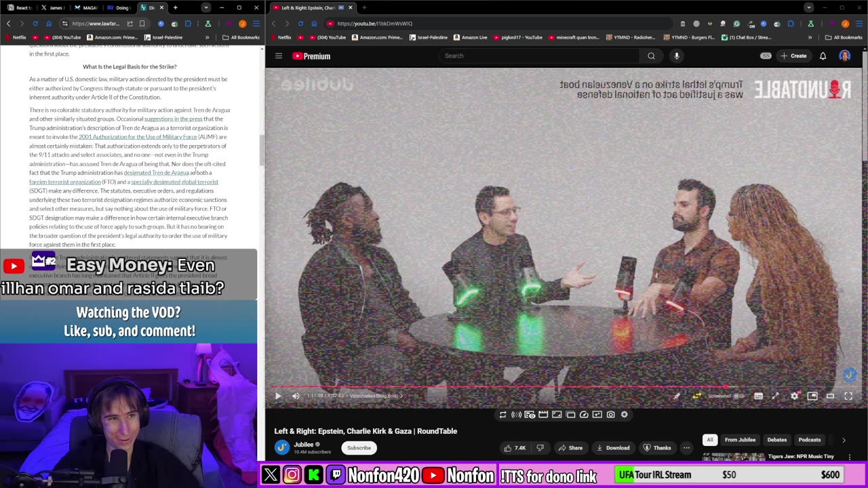The image size is (868, 488).
Task: Open YouTube player settings gear
Action: (794, 396)
